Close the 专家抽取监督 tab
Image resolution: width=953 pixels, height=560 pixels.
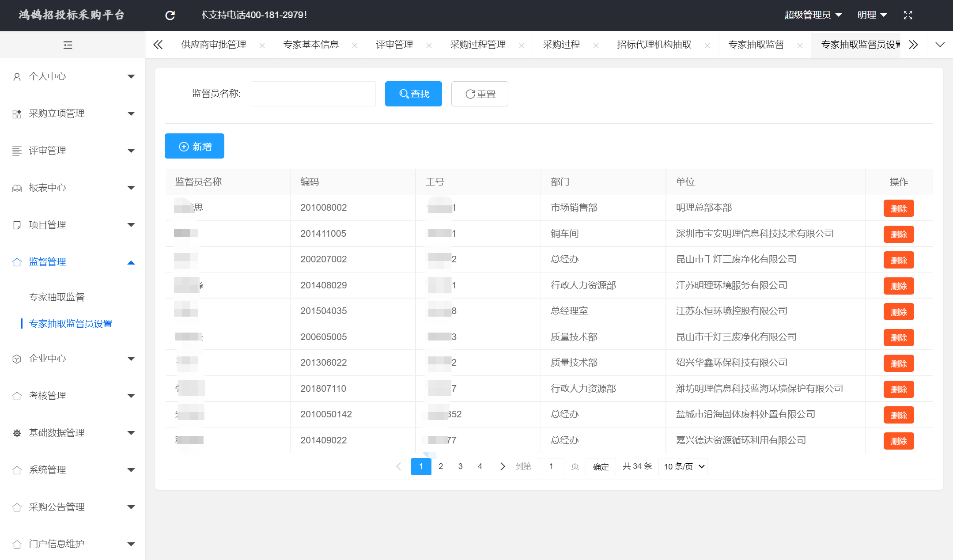coord(800,45)
